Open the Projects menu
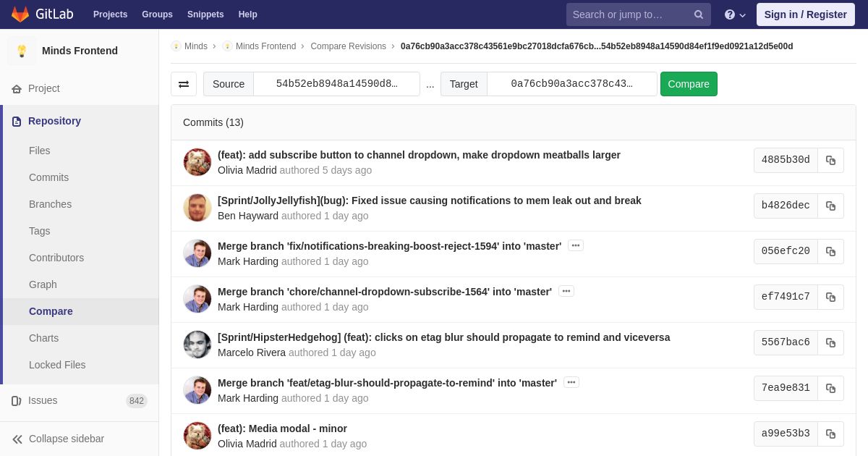The image size is (868, 456). point(110,14)
